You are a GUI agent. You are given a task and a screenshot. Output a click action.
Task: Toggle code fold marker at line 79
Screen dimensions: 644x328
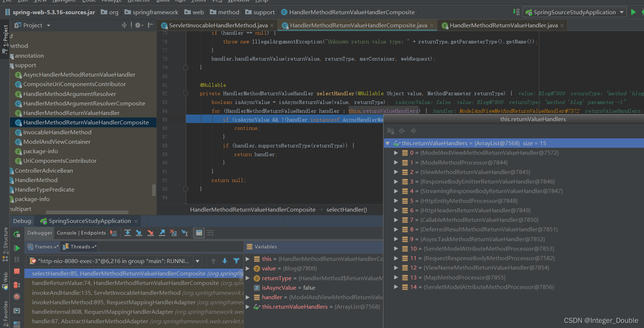click(186, 67)
